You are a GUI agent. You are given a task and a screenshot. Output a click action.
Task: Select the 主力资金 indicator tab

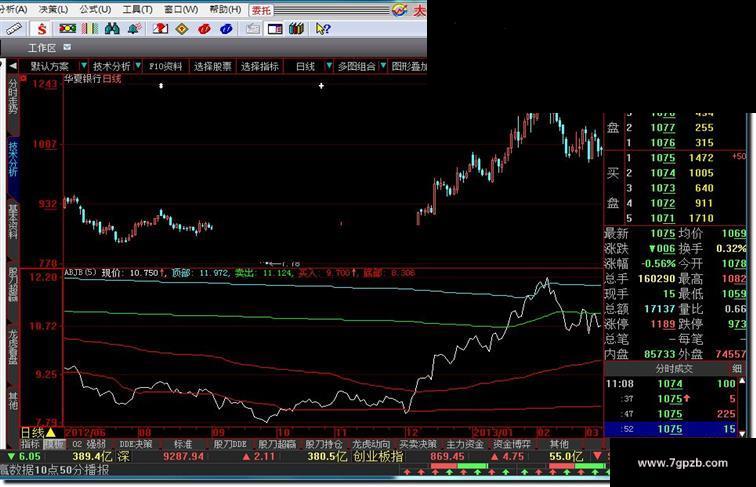(465, 444)
